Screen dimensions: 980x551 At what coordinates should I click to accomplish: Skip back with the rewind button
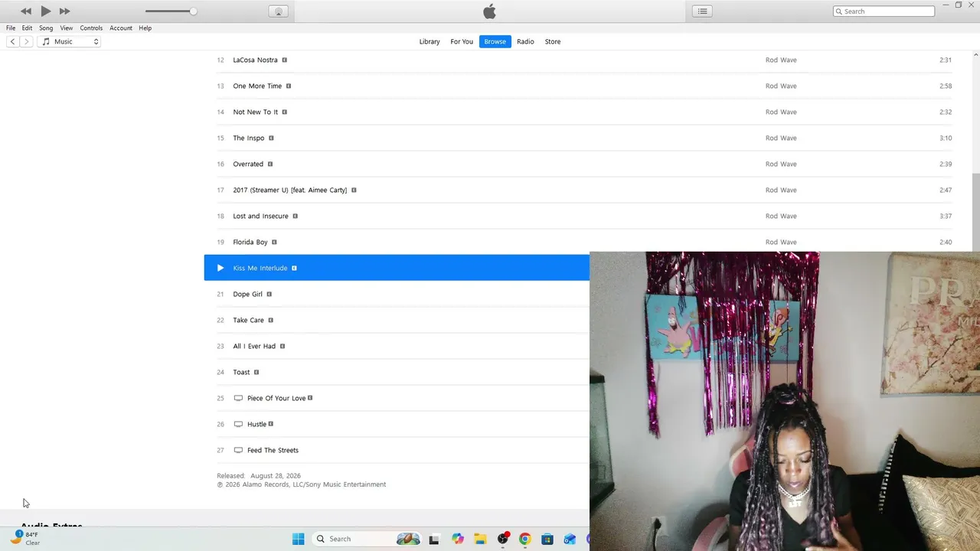[26, 11]
